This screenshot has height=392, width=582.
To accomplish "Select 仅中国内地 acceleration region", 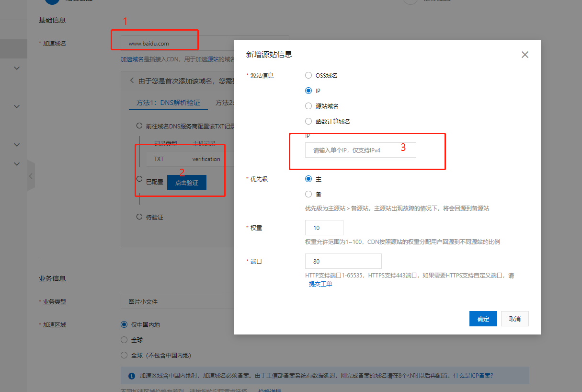I will point(124,324).
